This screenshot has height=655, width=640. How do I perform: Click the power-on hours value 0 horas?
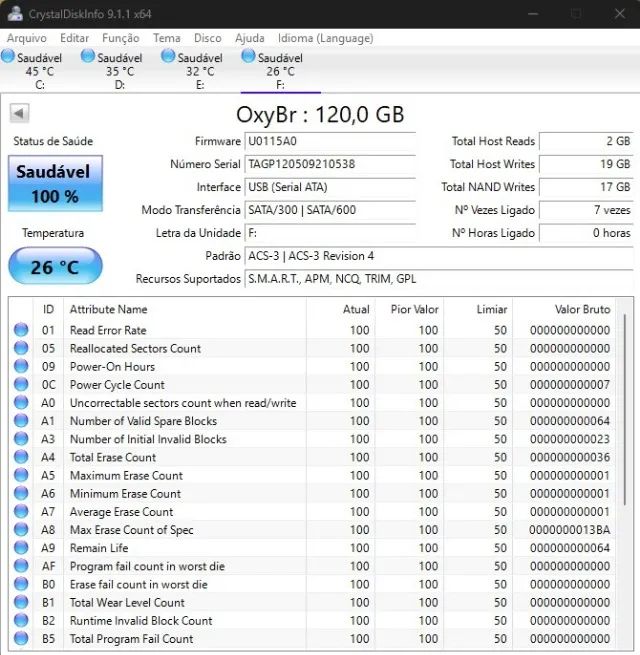[587, 233]
